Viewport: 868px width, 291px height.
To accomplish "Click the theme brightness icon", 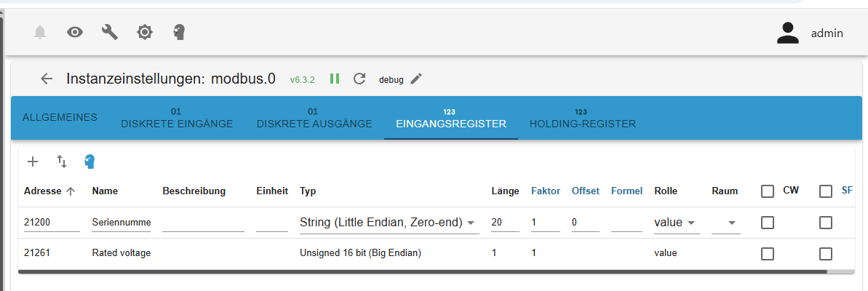I will pos(145,32).
